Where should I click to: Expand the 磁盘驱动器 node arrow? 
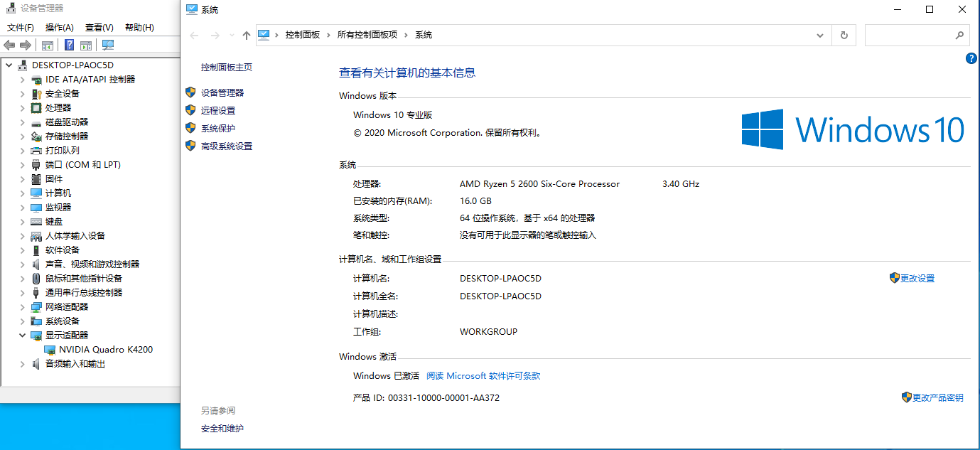pos(22,122)
